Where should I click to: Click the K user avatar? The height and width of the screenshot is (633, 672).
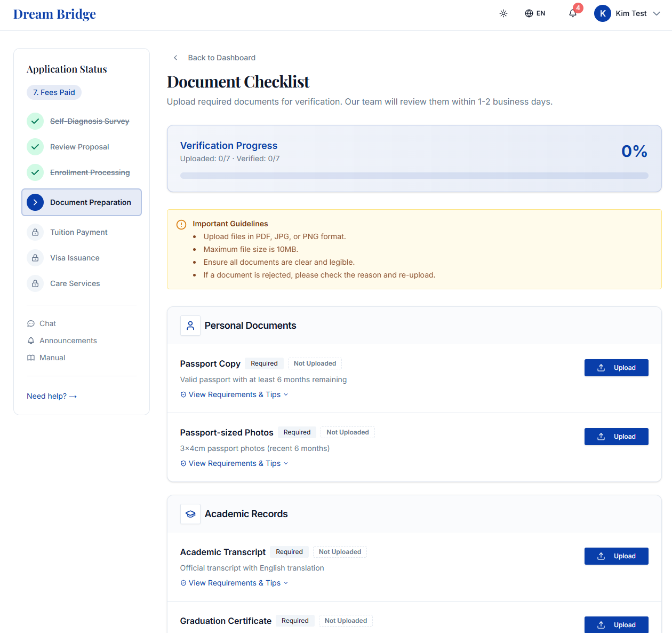pos(603,13)
